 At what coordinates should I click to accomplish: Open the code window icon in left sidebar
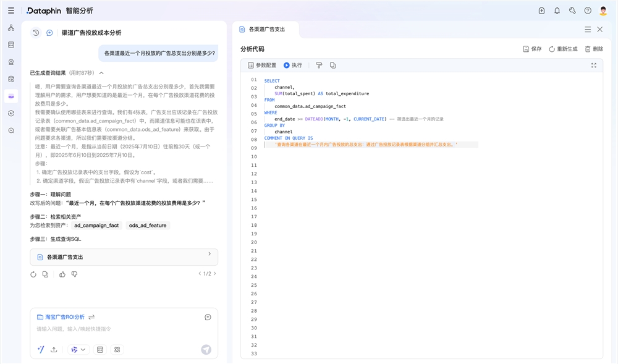click(x=11, y=45)
